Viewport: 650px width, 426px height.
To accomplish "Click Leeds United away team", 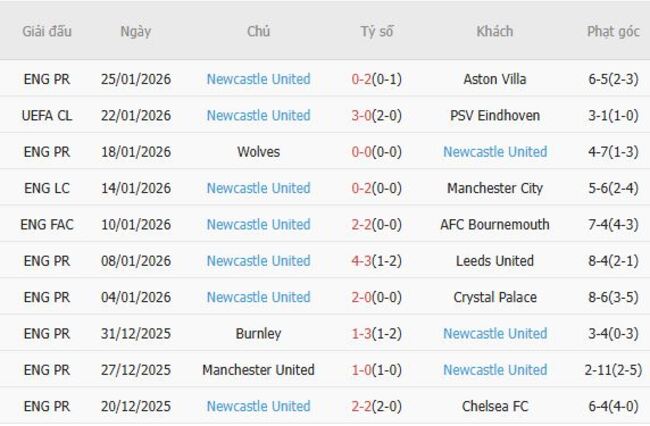I will click(495, 261).
